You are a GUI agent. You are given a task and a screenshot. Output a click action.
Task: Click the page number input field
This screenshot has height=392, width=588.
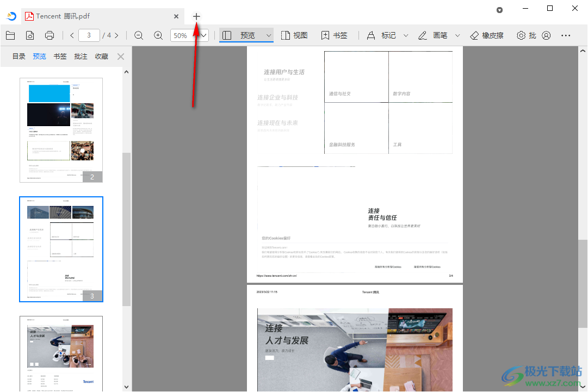click(89, 35)
